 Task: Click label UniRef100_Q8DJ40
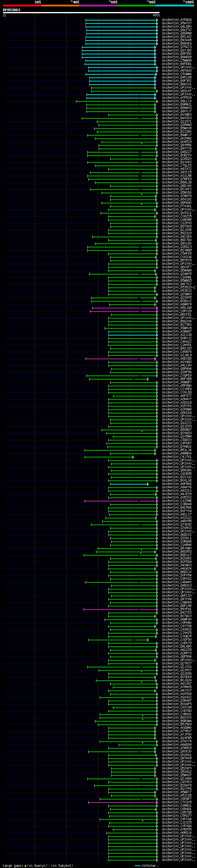176,186
